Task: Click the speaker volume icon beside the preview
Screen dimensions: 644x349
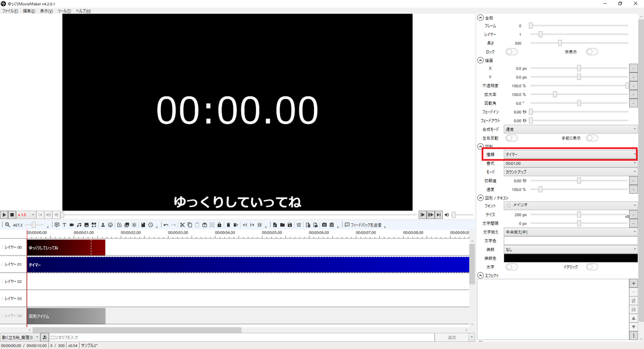Action: tap(447, 215)
